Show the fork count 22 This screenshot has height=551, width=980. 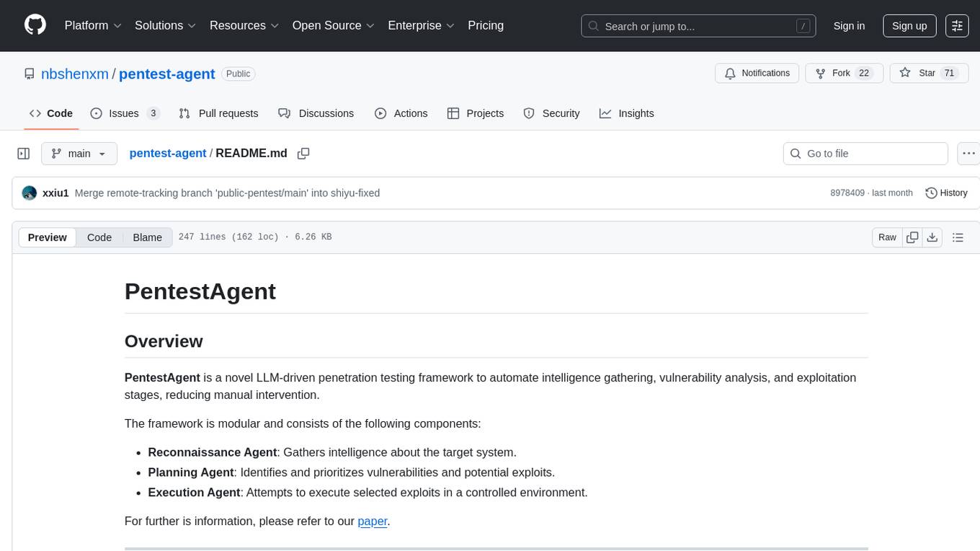[864, 73]
